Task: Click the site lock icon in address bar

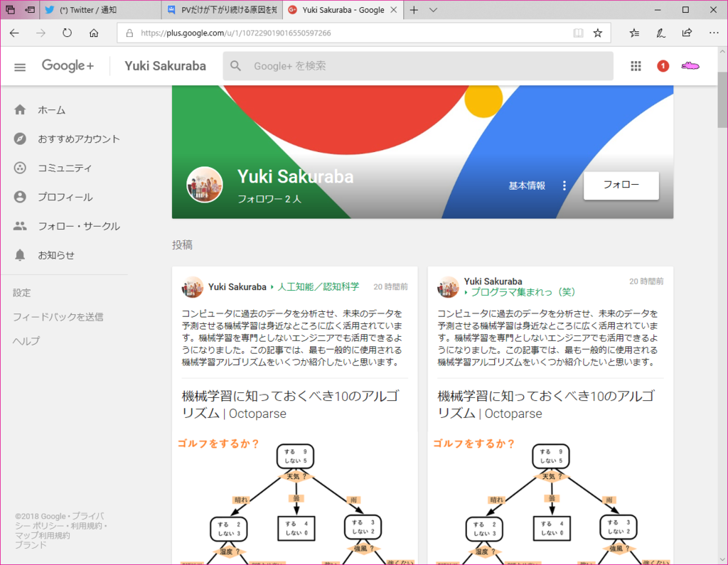Action: coord(129,33)
